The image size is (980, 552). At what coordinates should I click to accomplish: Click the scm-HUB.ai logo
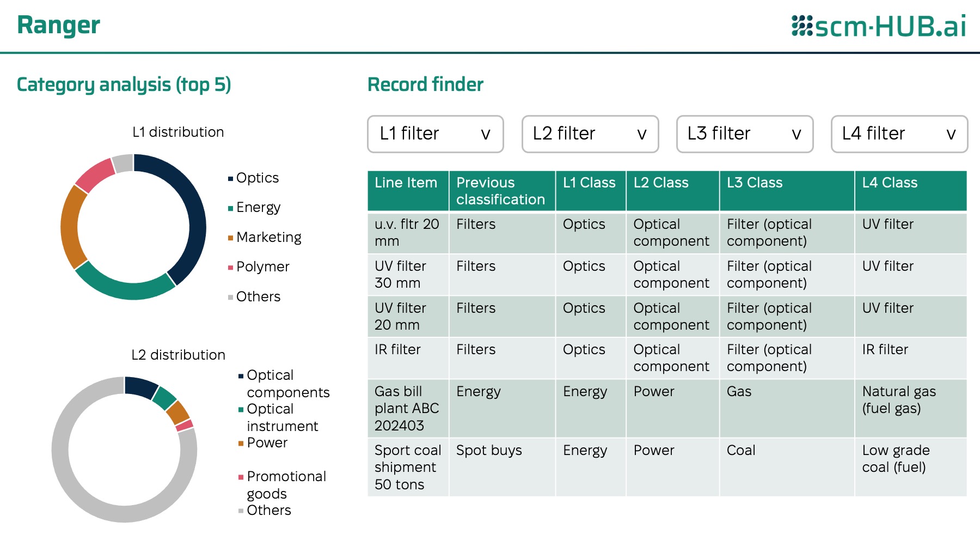(x=879, y=26)
